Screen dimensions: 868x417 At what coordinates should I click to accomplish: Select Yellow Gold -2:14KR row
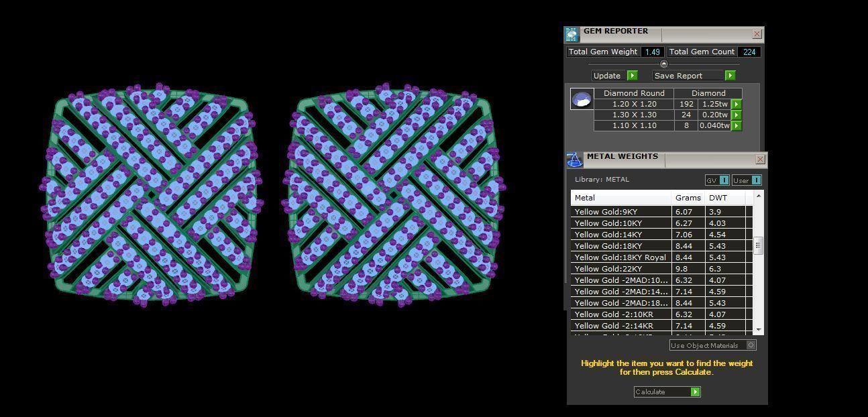[661, 325]
